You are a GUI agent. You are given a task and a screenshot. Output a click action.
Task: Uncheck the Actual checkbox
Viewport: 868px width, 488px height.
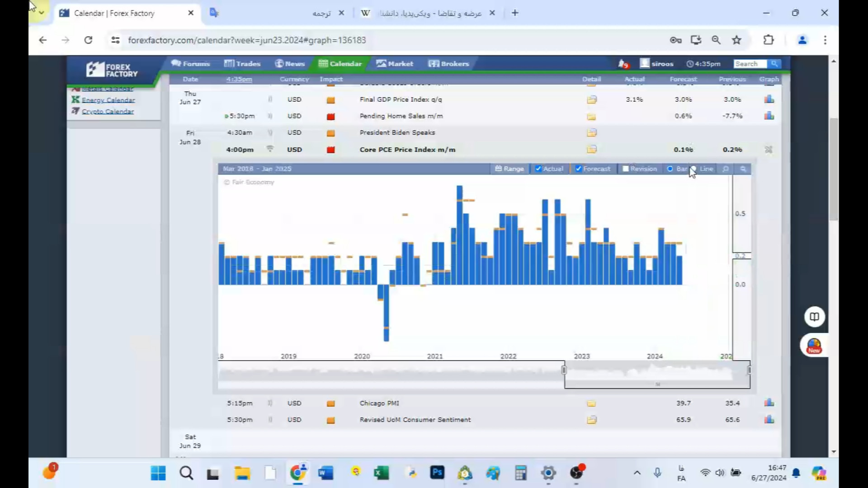pos(538,169)
